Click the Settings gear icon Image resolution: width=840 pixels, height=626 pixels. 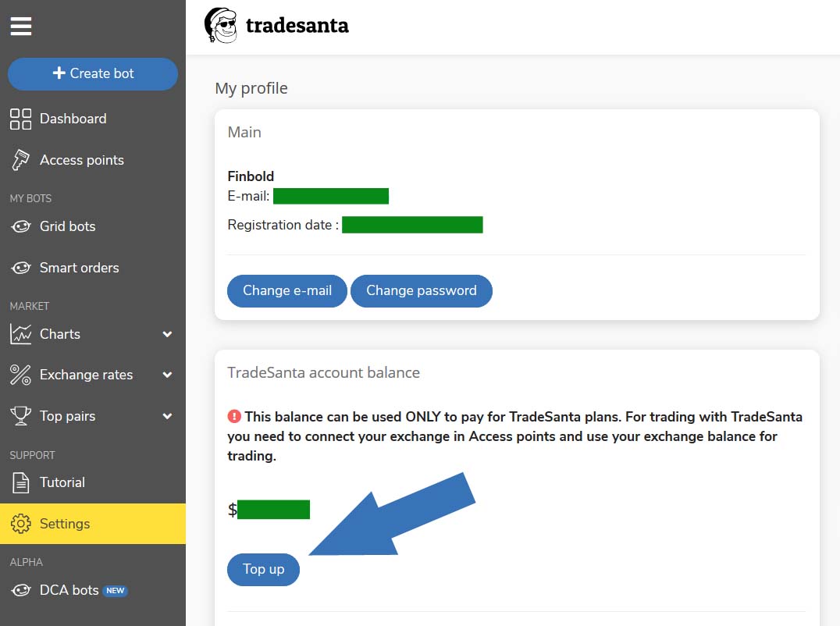(20, 524)
